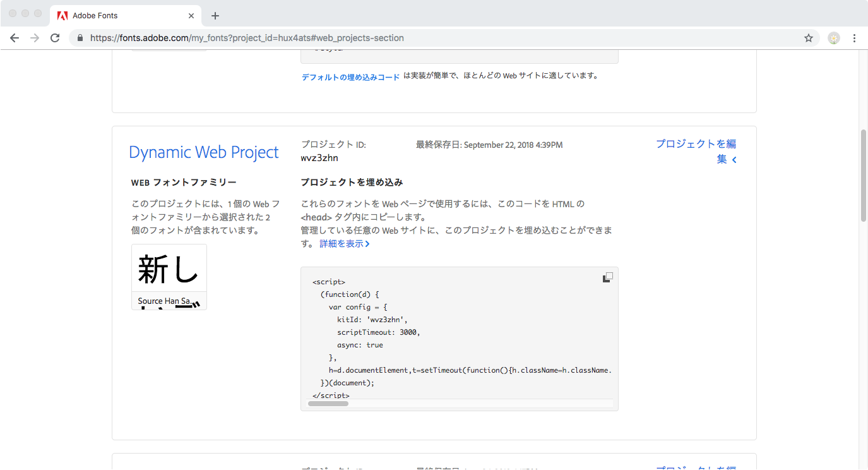Viewport: 868px width, 470px height.
Task: Click the WEB フォントファミリー heading
Action: 184,183
